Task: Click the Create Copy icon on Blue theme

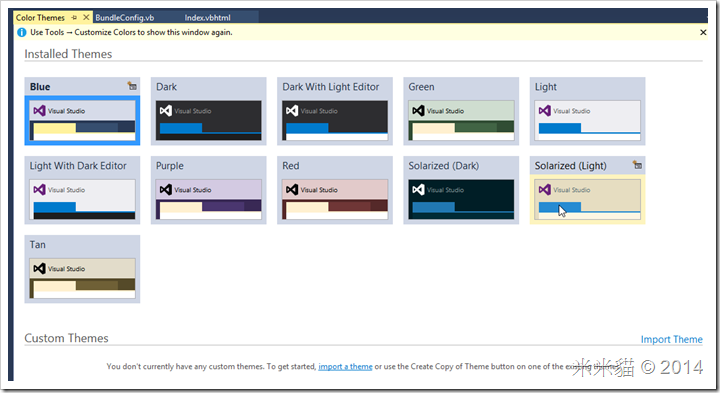Action: coord(132,86)
